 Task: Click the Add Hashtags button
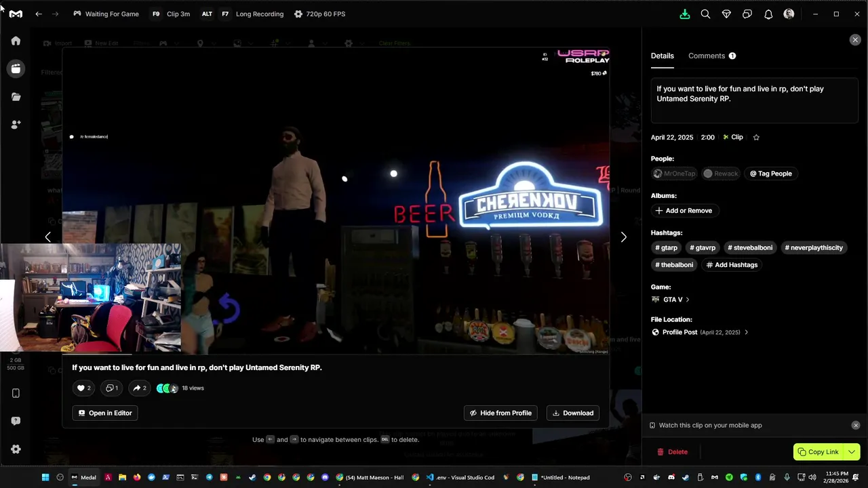(x=732, y=265)
